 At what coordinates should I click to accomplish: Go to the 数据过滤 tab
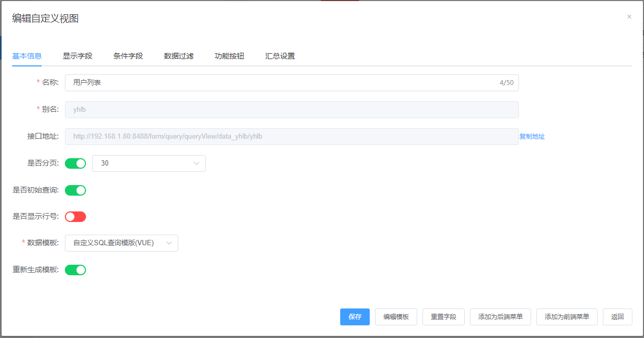(179, 56)
